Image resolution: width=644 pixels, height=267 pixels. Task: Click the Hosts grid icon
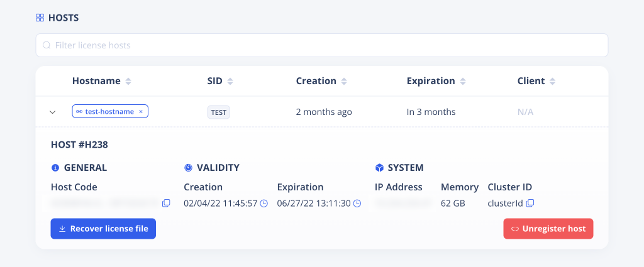point(40,18)
